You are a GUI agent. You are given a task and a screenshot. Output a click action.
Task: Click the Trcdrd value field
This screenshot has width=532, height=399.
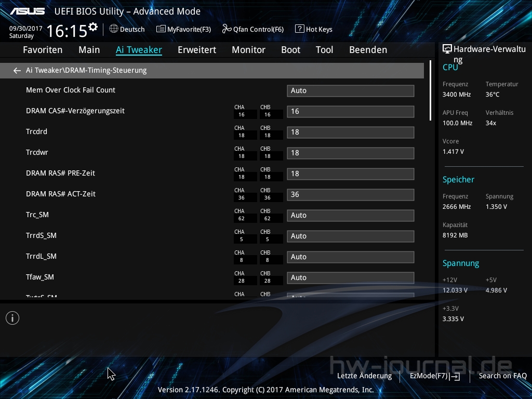(351, 132)
